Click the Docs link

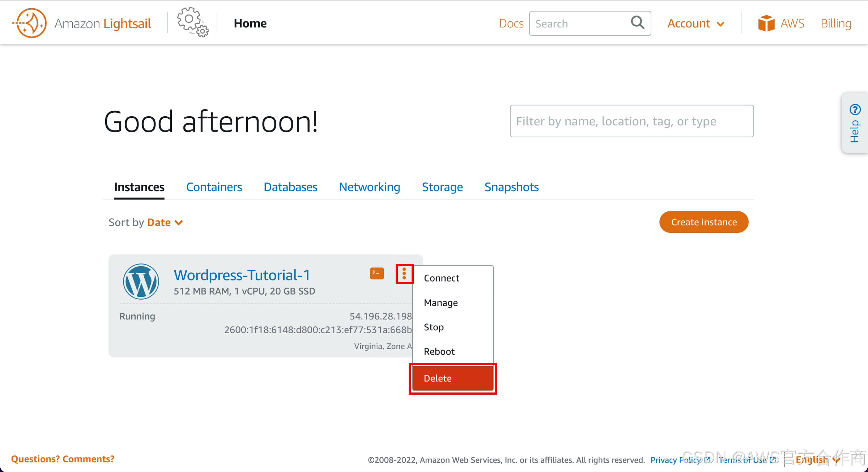pos(511,23)
